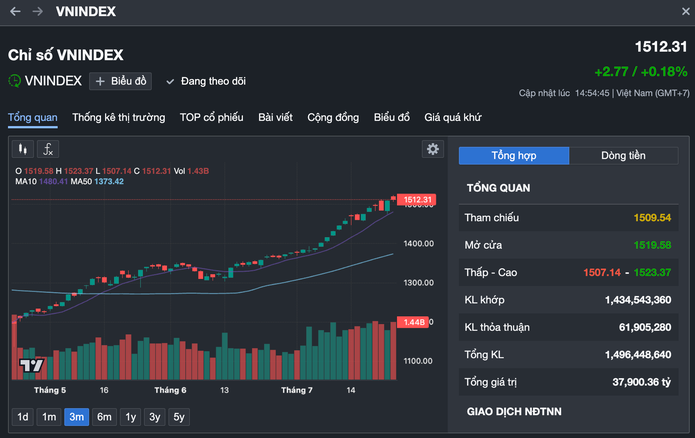Viewport: 695px width, 438px height.
Task: Click Tổng KL value 1,496,448,640
Action: pos(638,355)
